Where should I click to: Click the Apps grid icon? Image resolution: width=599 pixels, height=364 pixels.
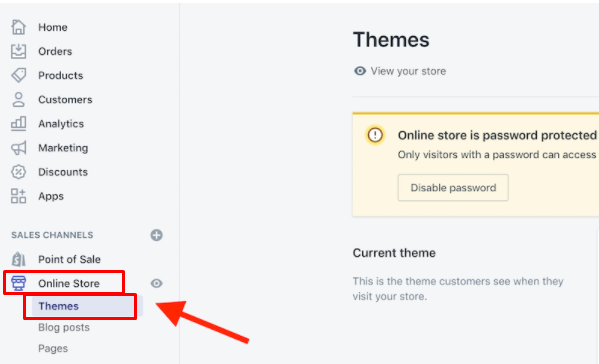[18, 196]
